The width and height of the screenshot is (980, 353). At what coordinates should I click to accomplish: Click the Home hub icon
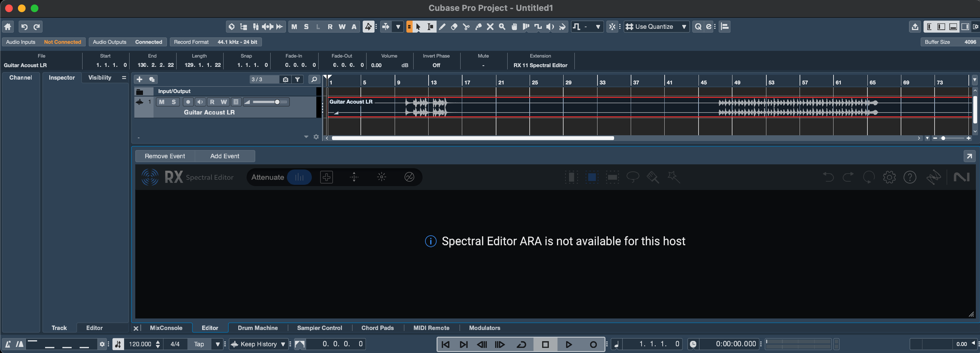[x=8, y=27]
